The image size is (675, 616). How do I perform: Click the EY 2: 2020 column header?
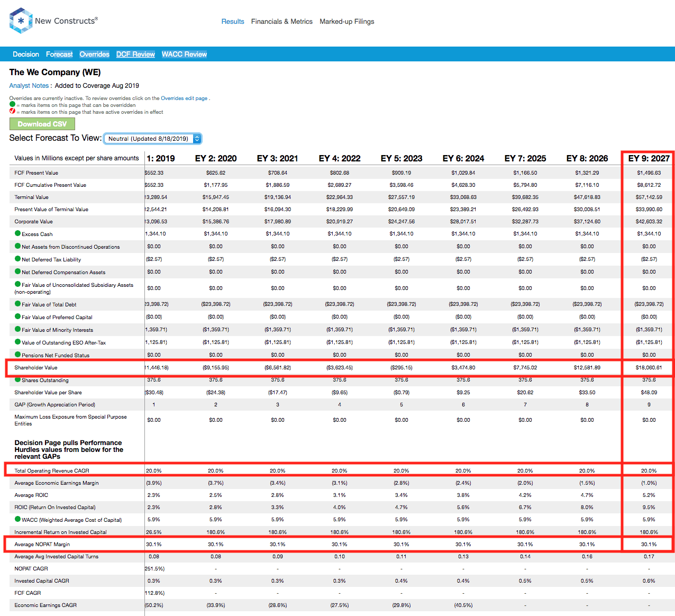(x=216, y=158)
